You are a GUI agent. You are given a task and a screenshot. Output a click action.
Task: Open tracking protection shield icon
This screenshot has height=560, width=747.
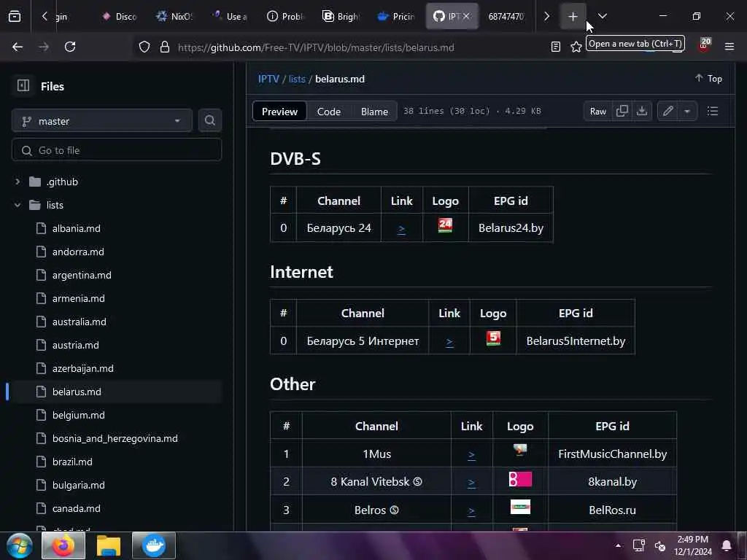(x=144, y=47)
